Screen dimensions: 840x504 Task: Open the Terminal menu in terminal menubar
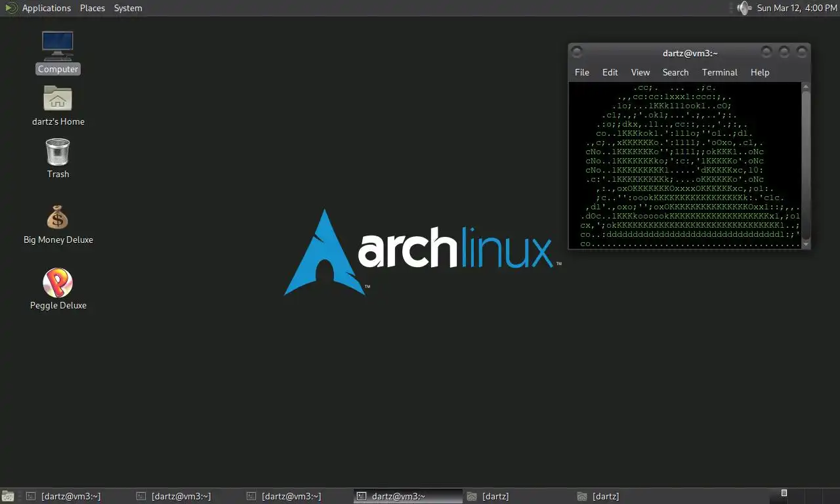pos(720,72)
